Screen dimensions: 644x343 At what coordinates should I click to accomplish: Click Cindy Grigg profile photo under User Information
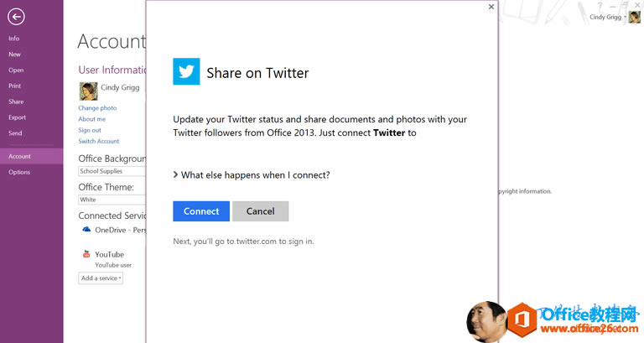pyautogui.click(x=88, y=91)
